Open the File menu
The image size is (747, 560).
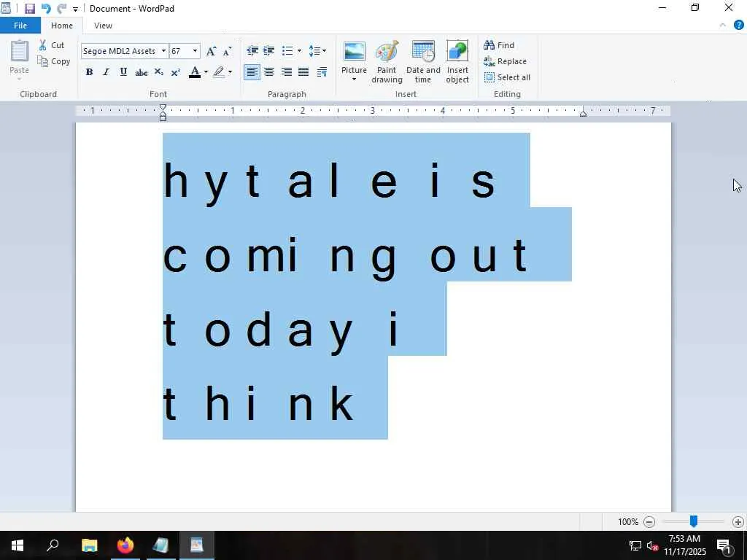tap(20, 26)
